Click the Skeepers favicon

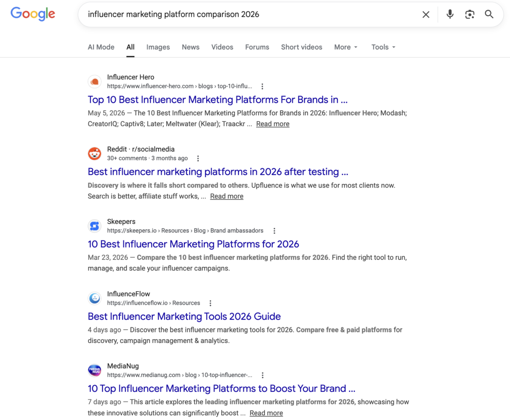[x=95, y=226]
